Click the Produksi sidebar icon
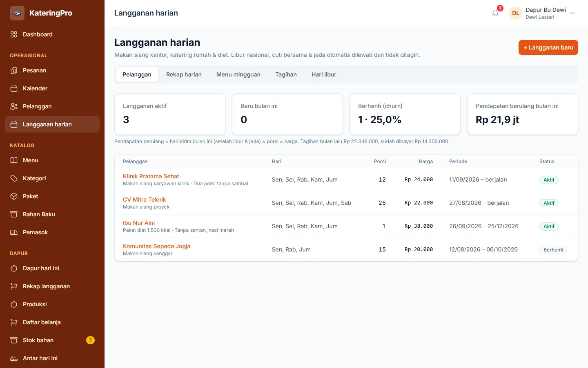This screenshot has height=368, width=588. click(x=14, y=304)
